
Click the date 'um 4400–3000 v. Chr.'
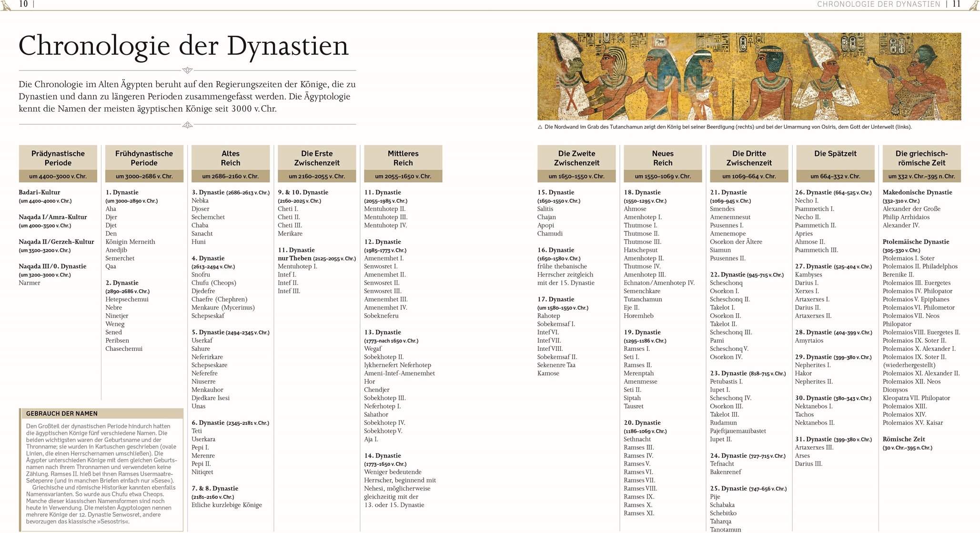(x=58, y=176)
